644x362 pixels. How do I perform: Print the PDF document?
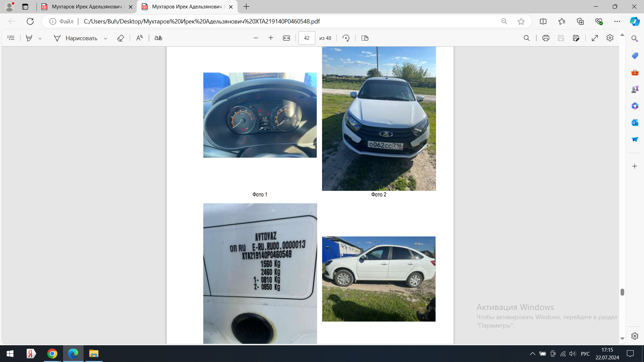click(x=546, y=38)
